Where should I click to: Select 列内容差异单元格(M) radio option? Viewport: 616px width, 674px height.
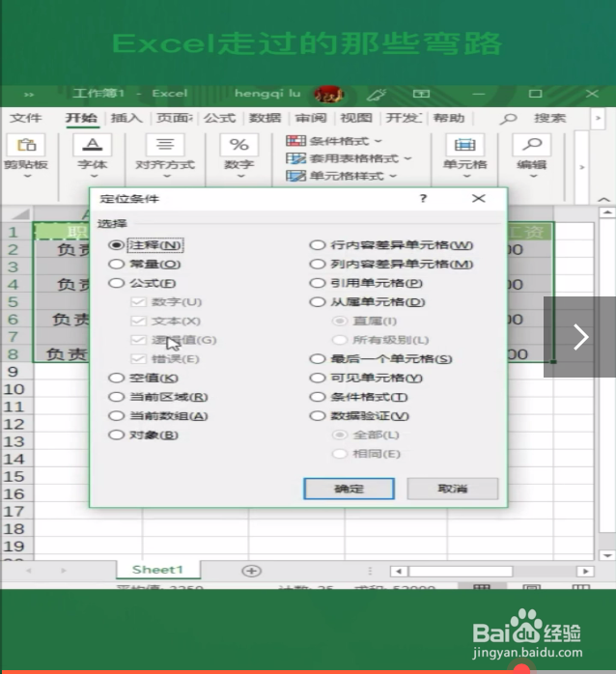[x=318, y=264]
